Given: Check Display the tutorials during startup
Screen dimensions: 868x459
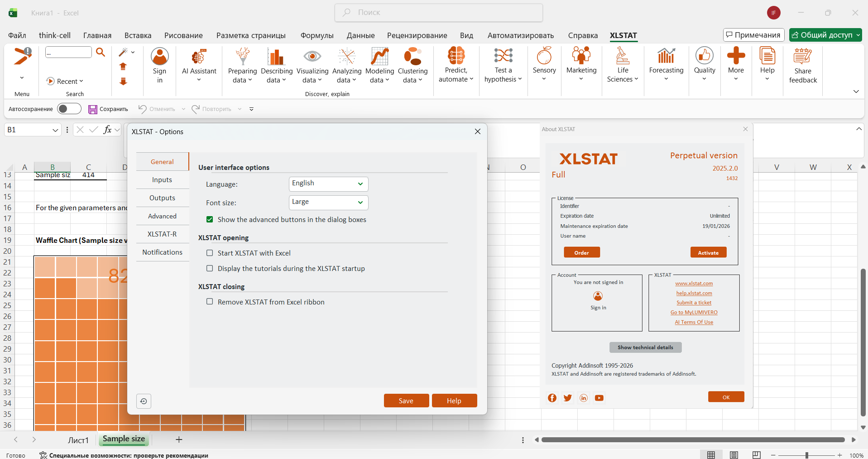Looking at the screenshot, I should [210, 268].
